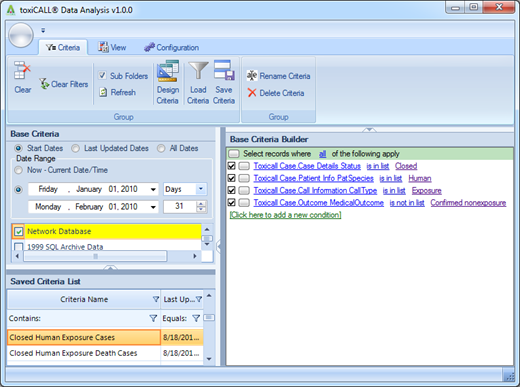This screenshot has height=387, width=520.
Task: Uncheck the Case Details Status condition
Action: (232, 166)
